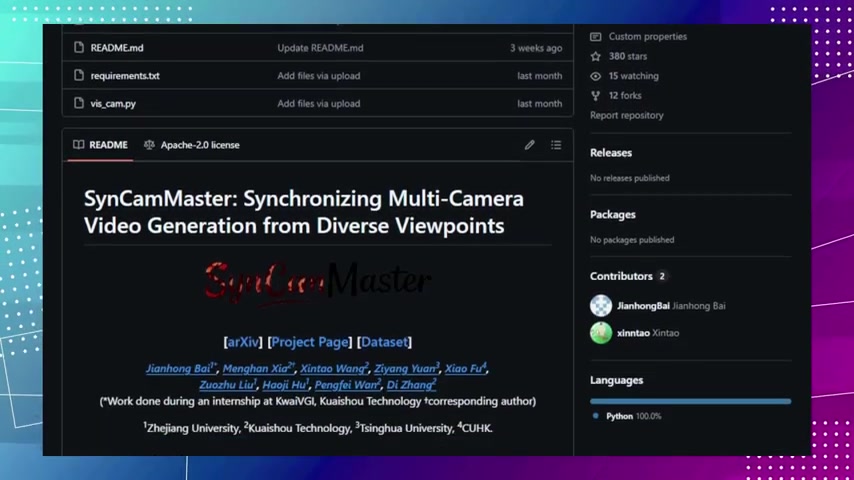
Task: Switch to the Apache-2.0 license tab
Action: [x=192, y=145]
